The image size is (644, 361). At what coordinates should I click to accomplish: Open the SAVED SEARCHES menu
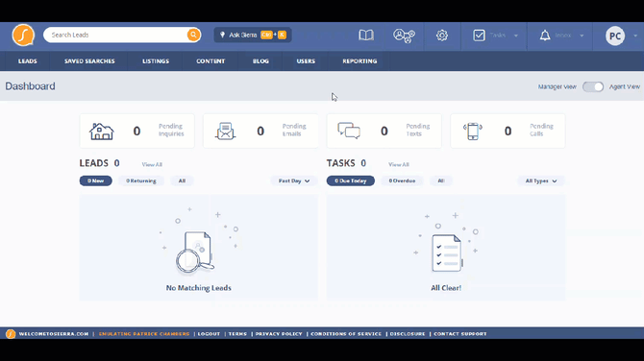coord(89,61)
